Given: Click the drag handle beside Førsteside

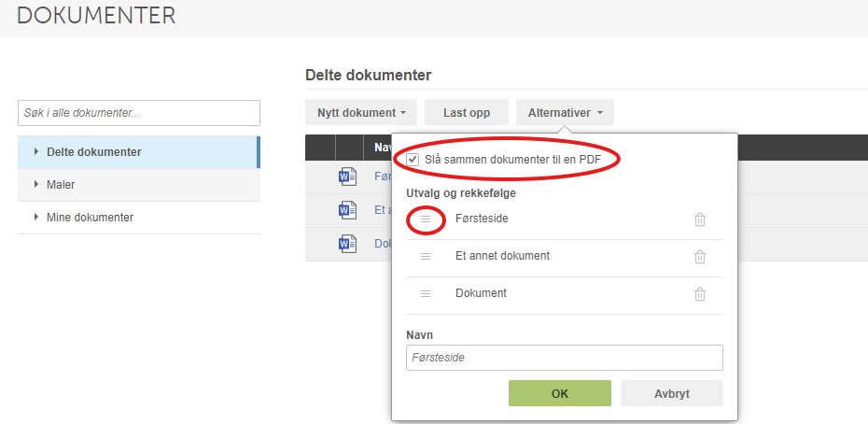Looking at the screenshot, I should coord(426,219).
